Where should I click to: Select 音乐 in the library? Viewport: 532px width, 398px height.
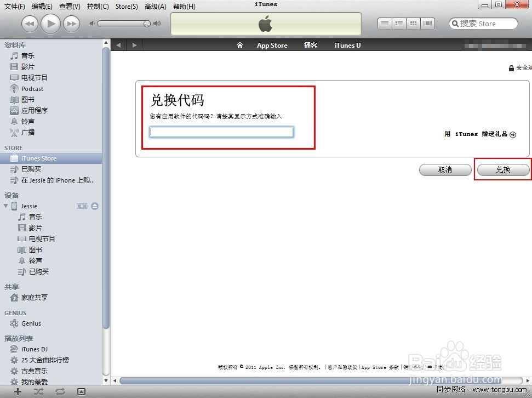(x=28, y=56)
